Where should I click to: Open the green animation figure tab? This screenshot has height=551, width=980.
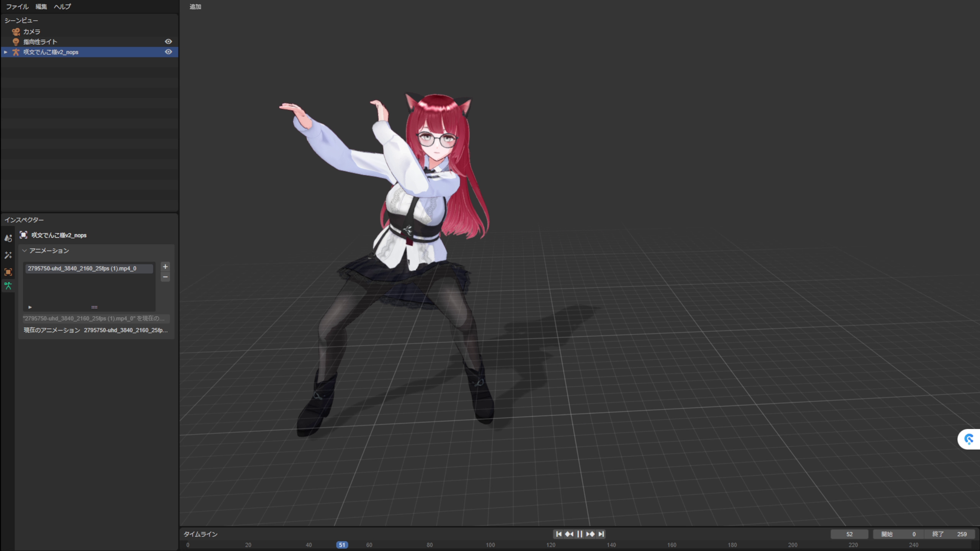[8, 286]
